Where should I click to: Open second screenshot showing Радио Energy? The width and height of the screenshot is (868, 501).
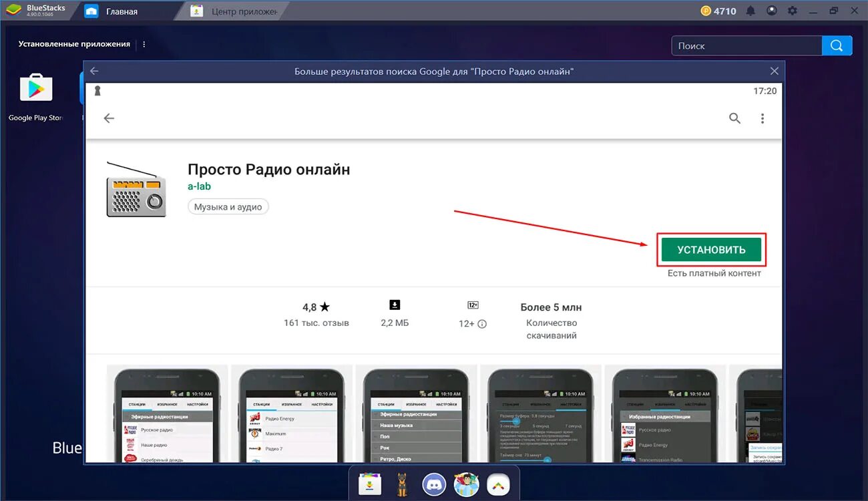pos(291,414)
